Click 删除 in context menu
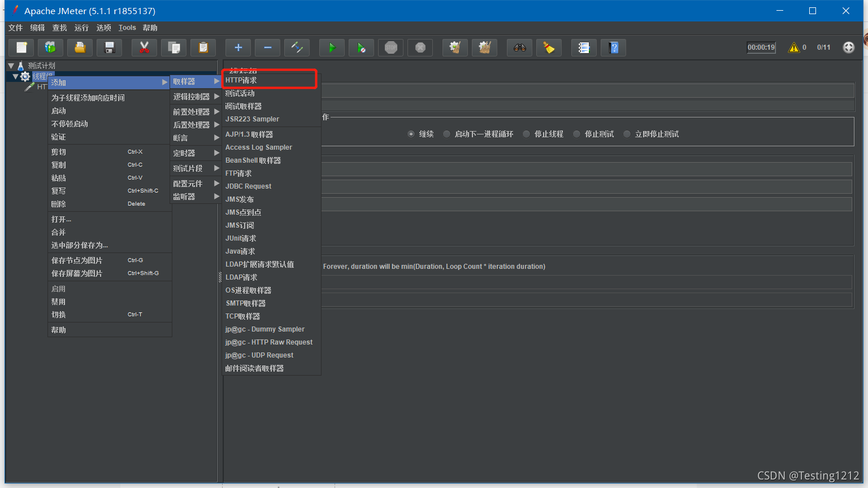This screenshot has height=488, width=868. click(110, 204)
